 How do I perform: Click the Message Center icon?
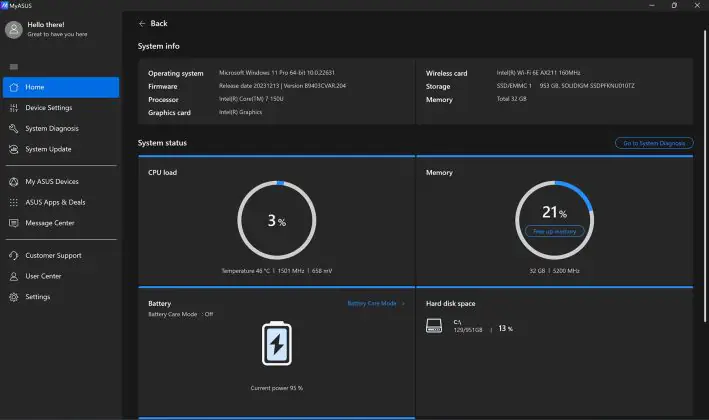point(14,223)
